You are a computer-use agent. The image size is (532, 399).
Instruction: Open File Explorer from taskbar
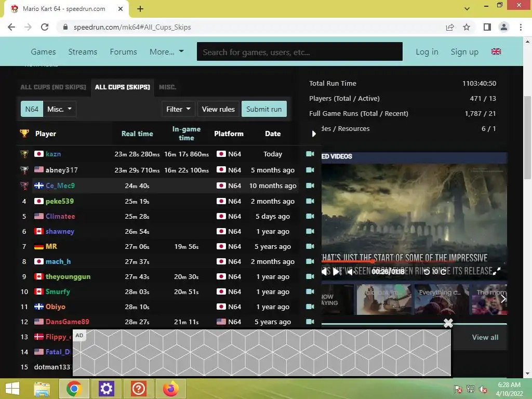[42, 389]
